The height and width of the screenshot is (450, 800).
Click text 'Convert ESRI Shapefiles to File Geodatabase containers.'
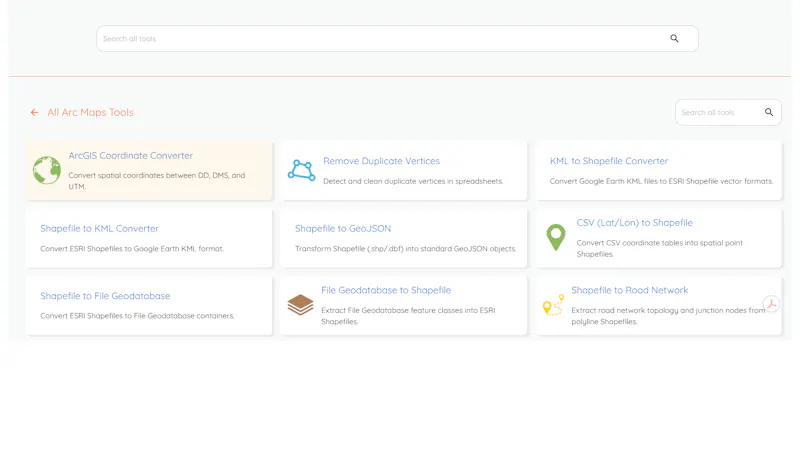137,316
